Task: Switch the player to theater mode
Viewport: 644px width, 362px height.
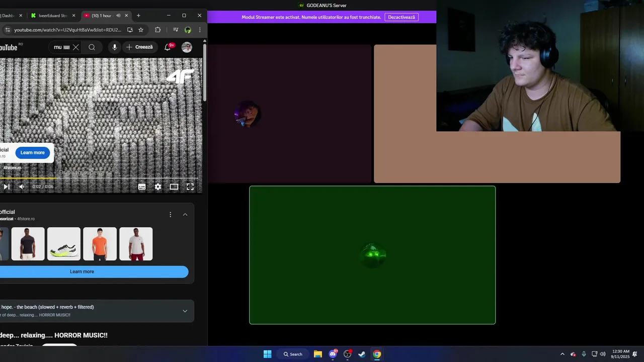Action: coord(174,187)
